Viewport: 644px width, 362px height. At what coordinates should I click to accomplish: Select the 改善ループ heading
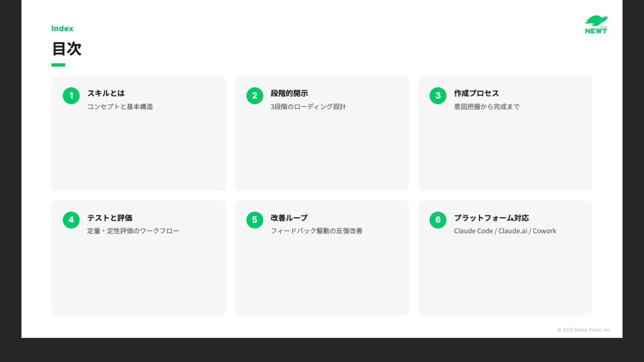point(289,218)
